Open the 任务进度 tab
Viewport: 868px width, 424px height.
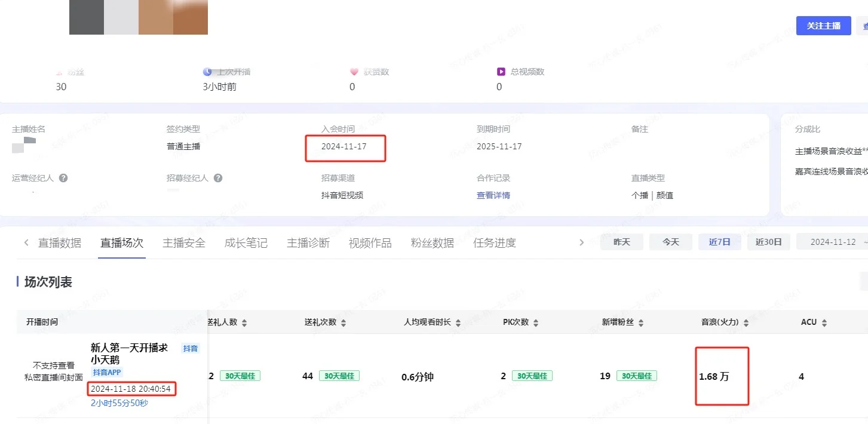coord(495,243)
